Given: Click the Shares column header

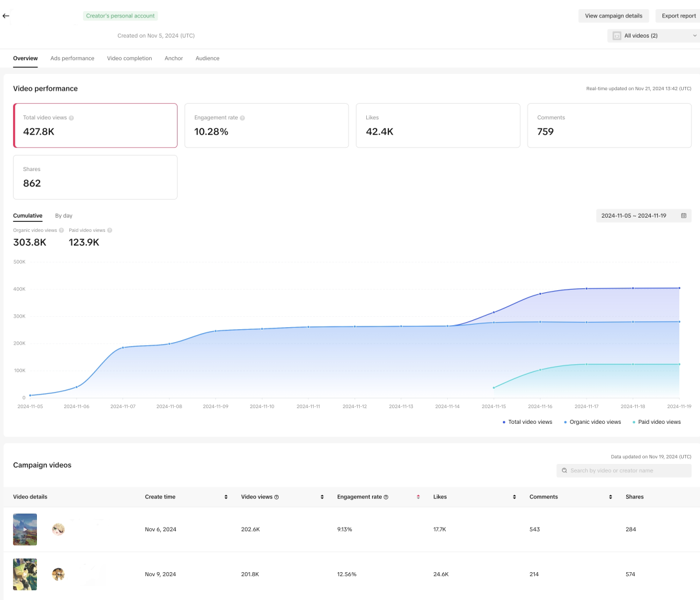Looking at the screenshot, I should pos(635,497).
